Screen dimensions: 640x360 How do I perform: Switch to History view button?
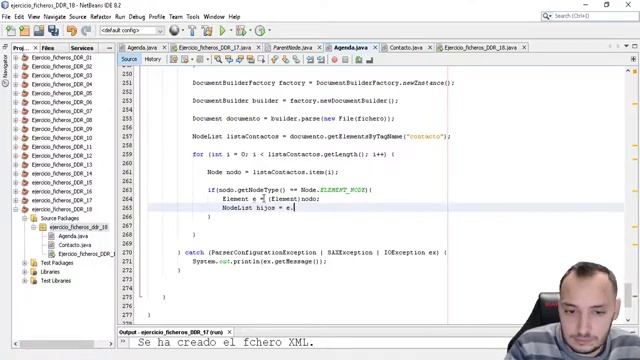point(153,59)
